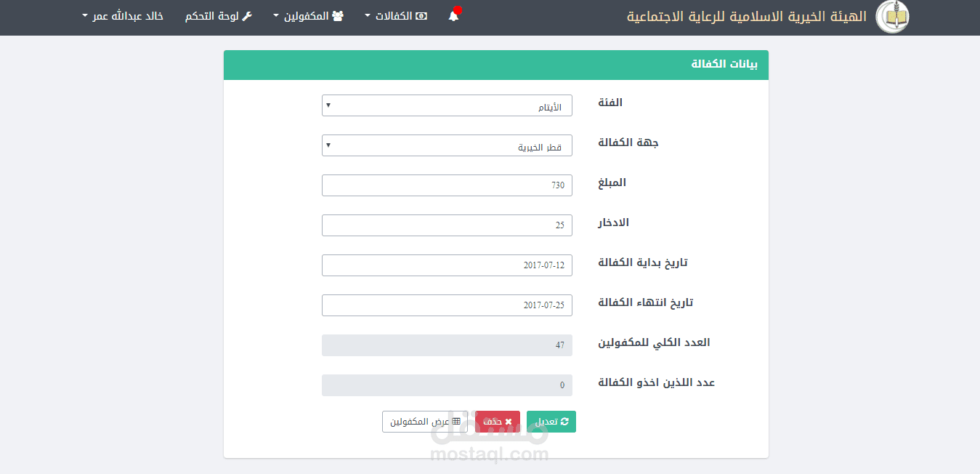Click the تاريخ انتهاء الكفالة date field

pos(447,305)
